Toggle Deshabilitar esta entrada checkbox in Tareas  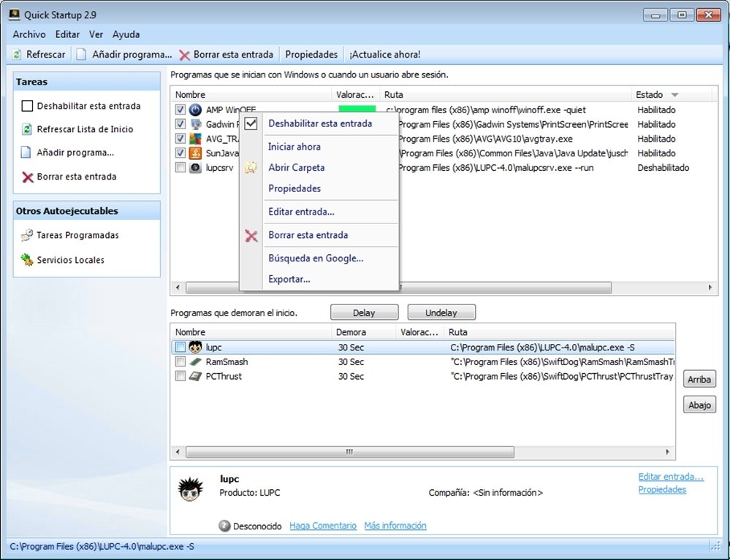[27, 106]
